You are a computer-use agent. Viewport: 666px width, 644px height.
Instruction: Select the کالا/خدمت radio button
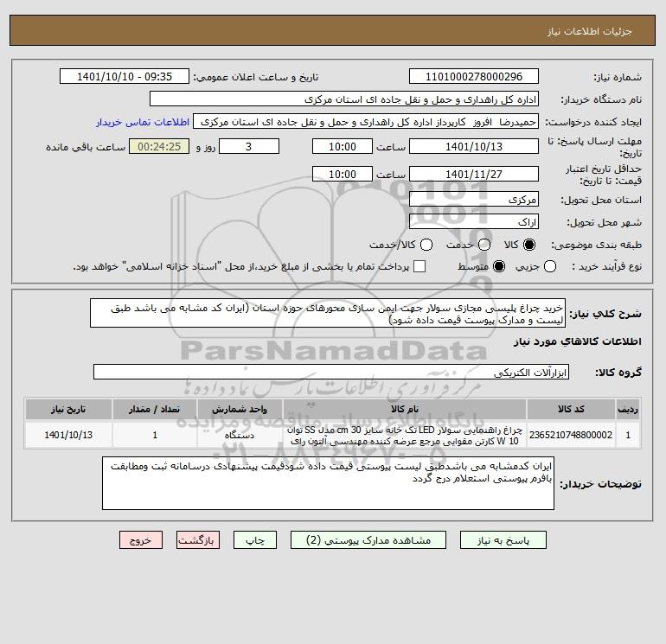coord(426,245)
